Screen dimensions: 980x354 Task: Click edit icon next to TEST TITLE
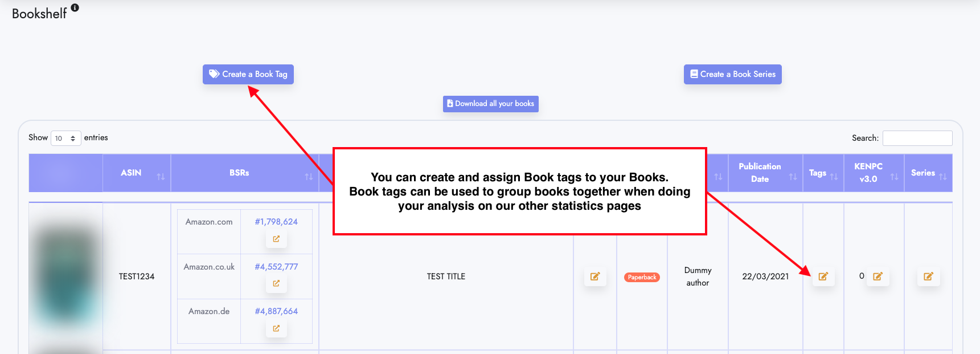pos(595,276)
